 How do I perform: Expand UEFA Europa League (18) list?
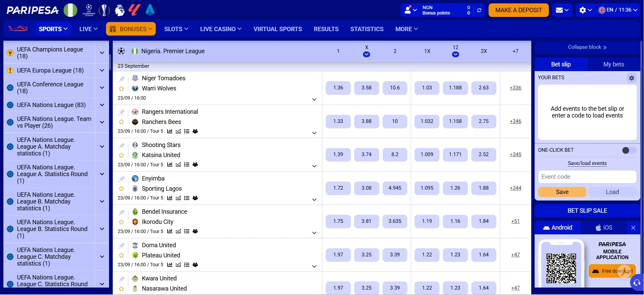(x=102, y=70)
